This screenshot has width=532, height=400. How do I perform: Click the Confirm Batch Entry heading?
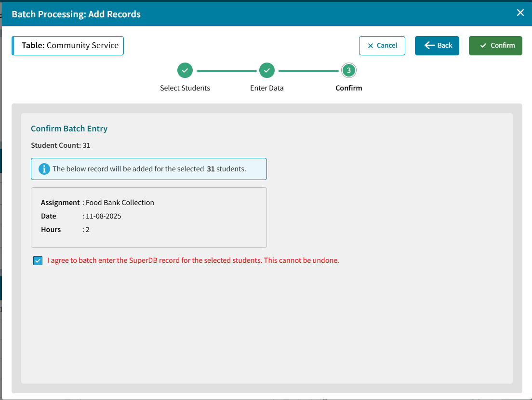pyautogui.click(x=69, y=129)
